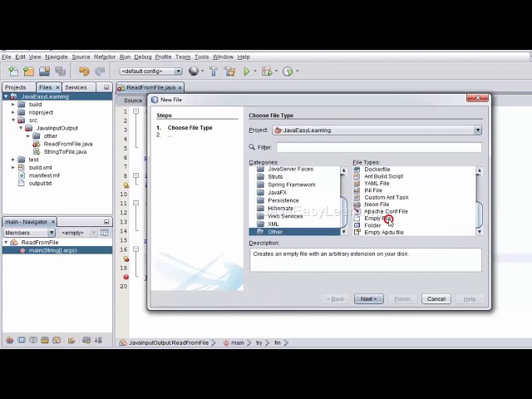Switch to the Projects tab
The image size is (532, 399).
click(16, 87)
